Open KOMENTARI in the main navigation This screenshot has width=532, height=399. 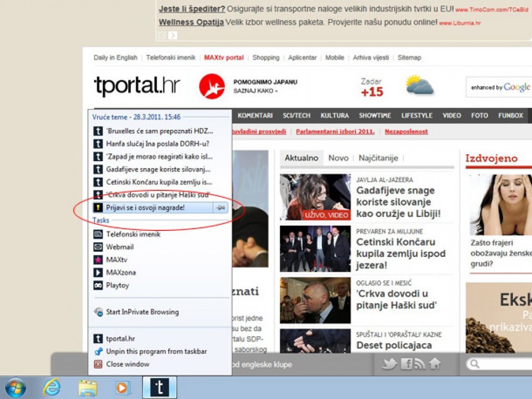click(255, 115)
